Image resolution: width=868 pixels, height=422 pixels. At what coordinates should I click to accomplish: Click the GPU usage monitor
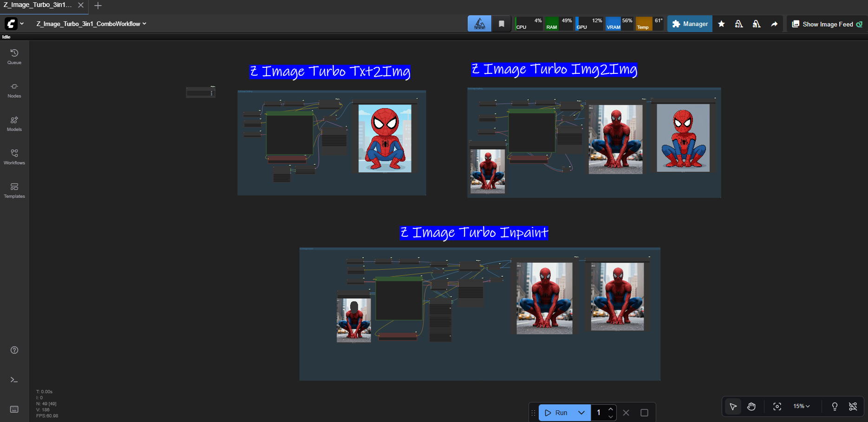coord(589,24)
